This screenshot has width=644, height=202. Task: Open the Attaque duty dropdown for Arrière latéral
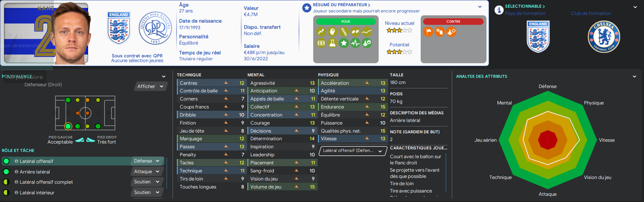click(147, 172)
